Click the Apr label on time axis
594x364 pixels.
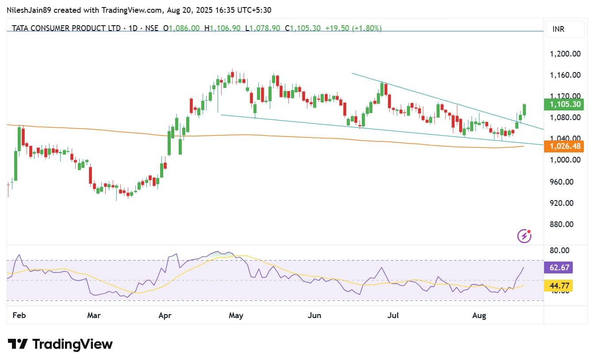pos(165,315)
